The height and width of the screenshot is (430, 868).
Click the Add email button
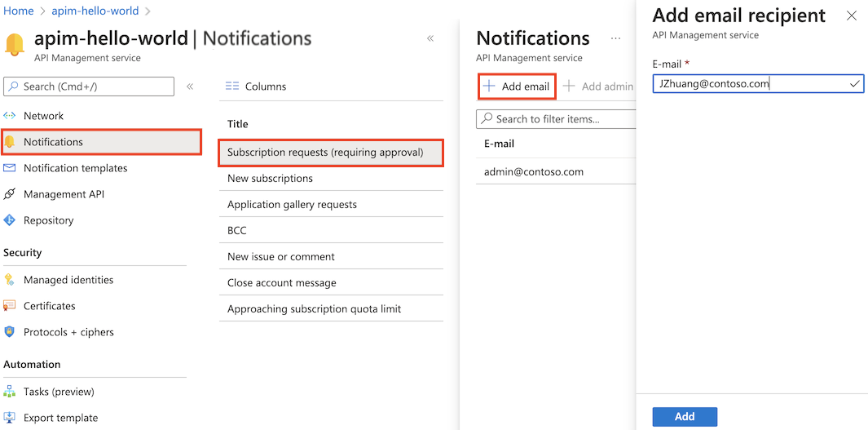coord(517,86)
